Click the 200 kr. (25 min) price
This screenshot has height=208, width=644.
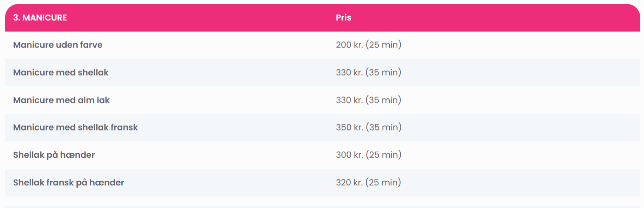368,45
